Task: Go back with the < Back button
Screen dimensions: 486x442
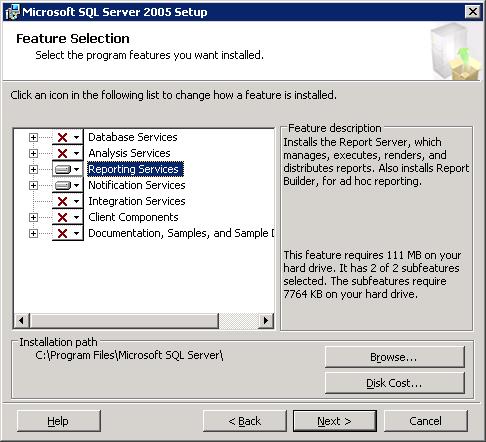Action: click(245, 421)
